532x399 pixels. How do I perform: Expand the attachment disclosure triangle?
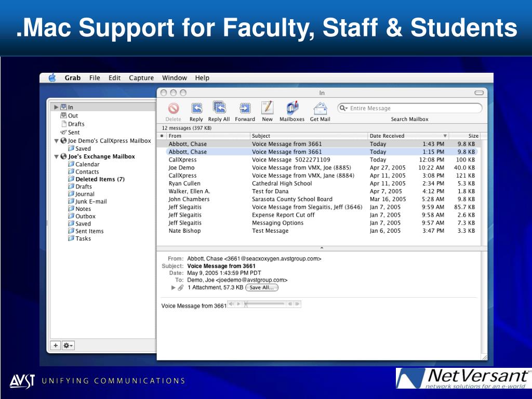[x=174, y=288]
